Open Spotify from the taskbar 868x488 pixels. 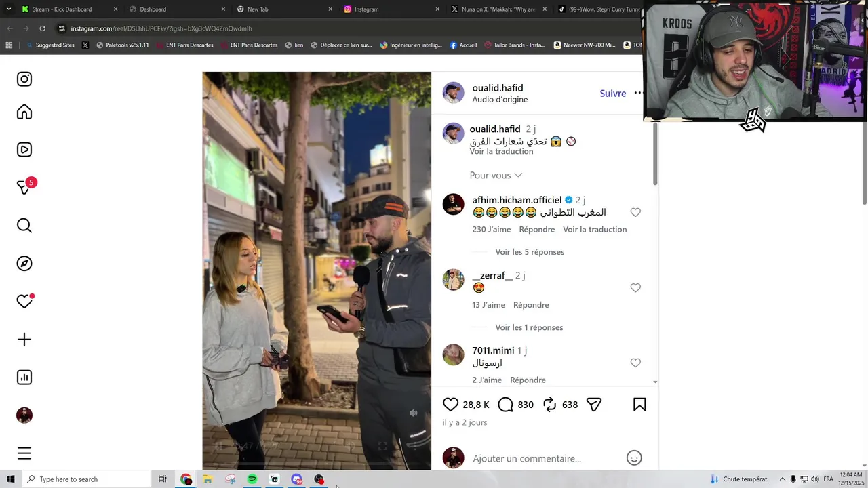pyautogui.click(x=252, y=479)
